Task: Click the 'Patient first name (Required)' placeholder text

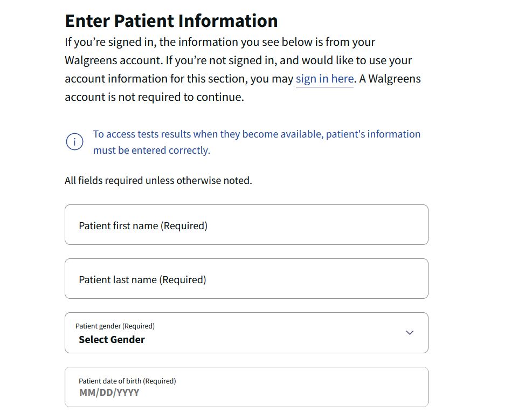Action: pyautogui.click(x=143, y=226)
